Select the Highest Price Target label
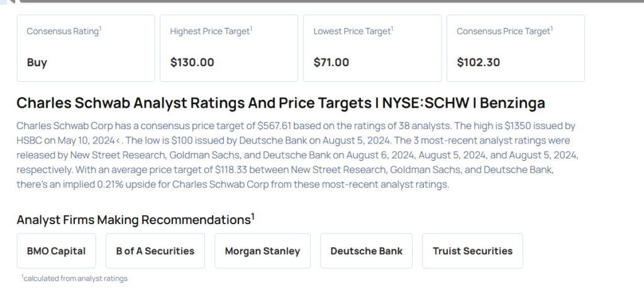This screenshot has width=644, height=294. pos(209,31)
